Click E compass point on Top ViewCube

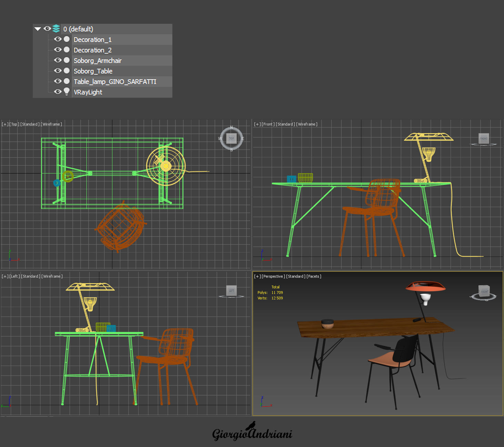(243, 139)
